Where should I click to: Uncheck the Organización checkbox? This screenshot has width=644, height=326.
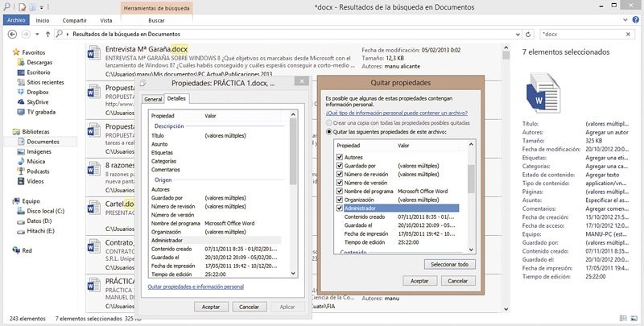[339, 200]
